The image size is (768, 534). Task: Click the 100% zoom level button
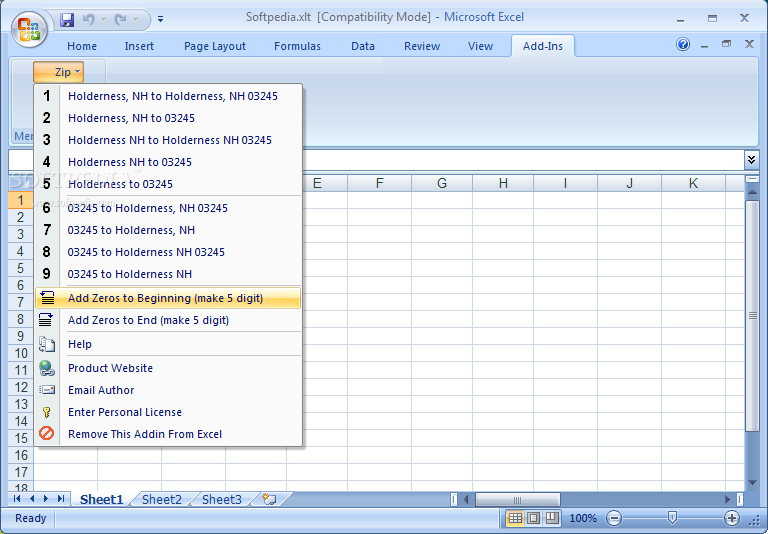[x=583, y=518]
